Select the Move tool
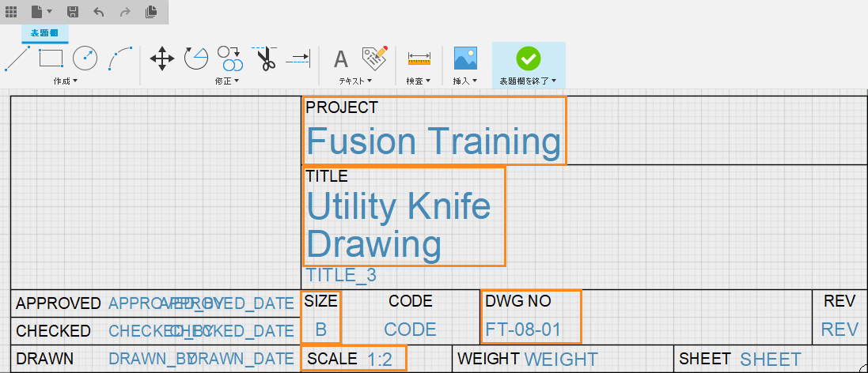 tap(162, 58)
